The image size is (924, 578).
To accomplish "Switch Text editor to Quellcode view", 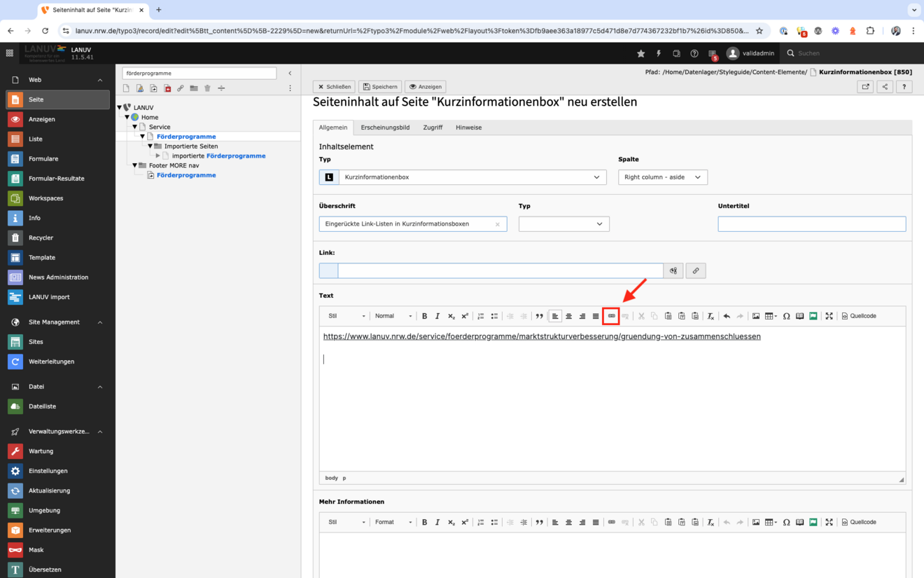I will (859, 316).
